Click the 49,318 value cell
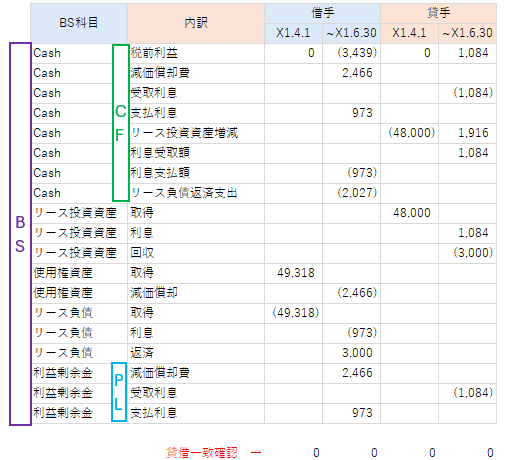 pyautogui.click(x=293, y=273)
